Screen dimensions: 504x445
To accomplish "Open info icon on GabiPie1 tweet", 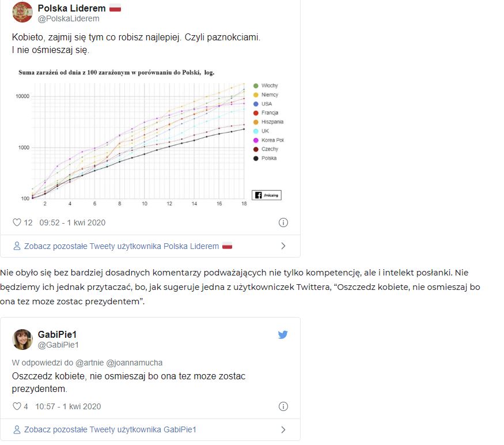I will click(x=283, y=406).
